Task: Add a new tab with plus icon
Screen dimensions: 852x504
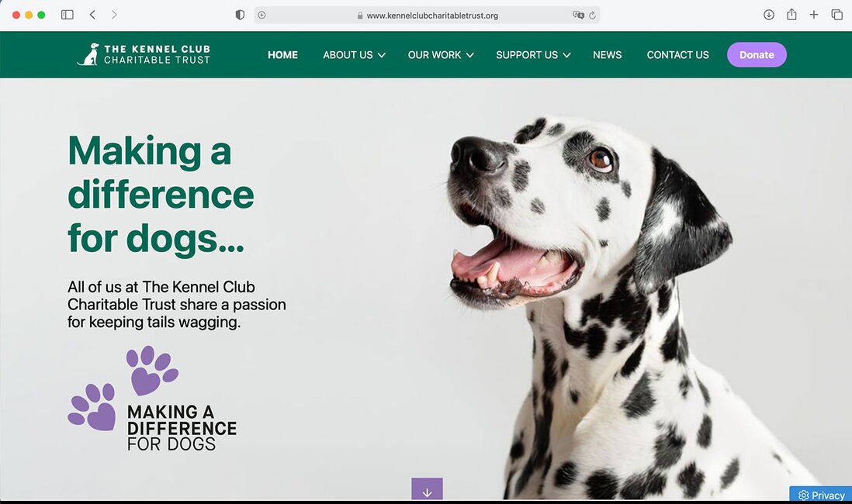Action: 813,15
